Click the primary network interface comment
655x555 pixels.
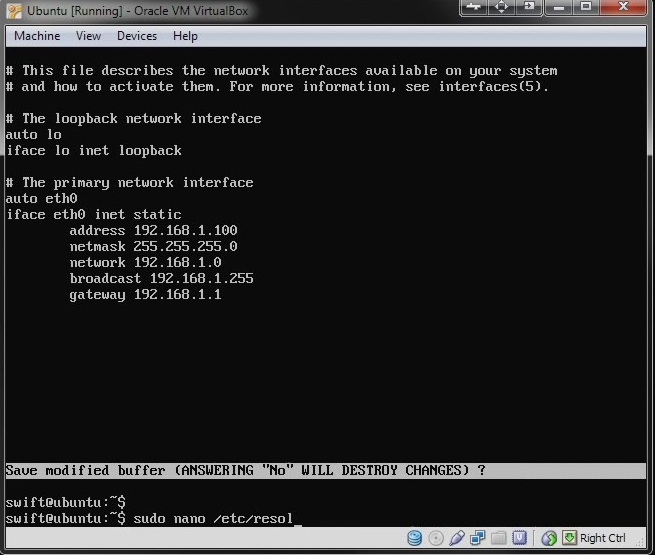point(129,182)
